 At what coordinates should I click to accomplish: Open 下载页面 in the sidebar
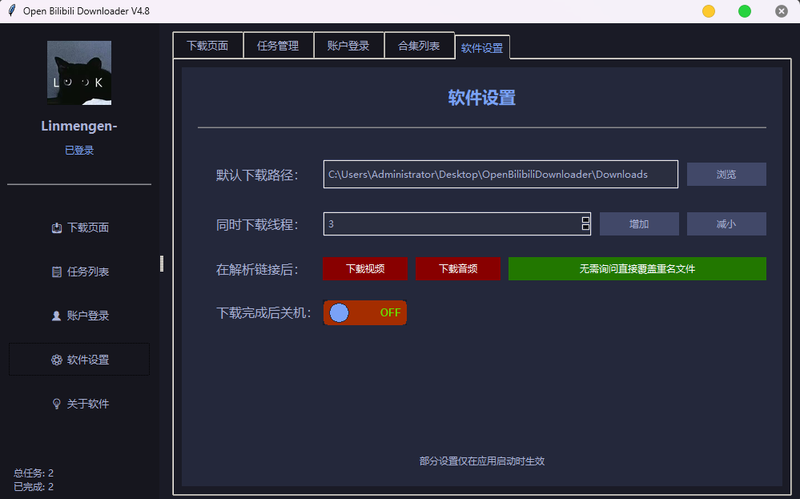coord(80,228)
